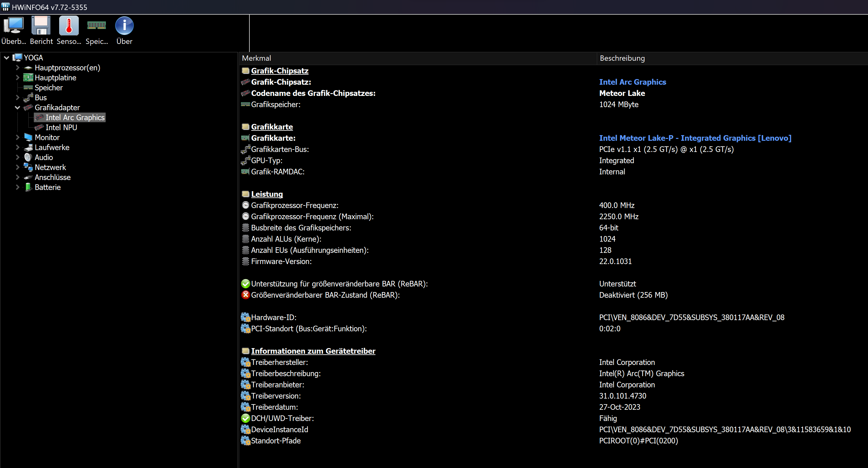Click the Grafikadapter card icon
Viewport: 868px width, 468px height.
point(28,107)
